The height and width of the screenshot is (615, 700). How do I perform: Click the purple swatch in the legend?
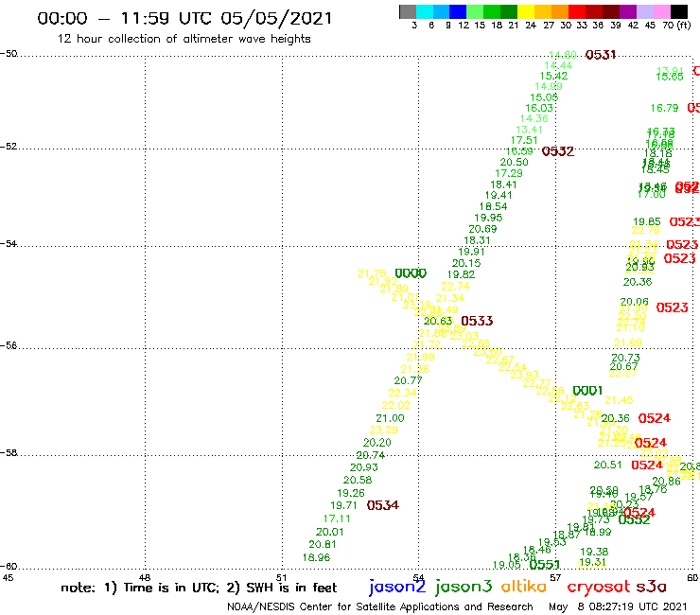[628, 11]
